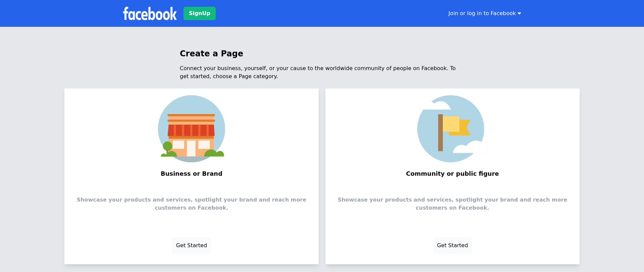The image size is (644, 272).
Task: Click the flag Community or public figure illustration
Action: click(452, 129)
